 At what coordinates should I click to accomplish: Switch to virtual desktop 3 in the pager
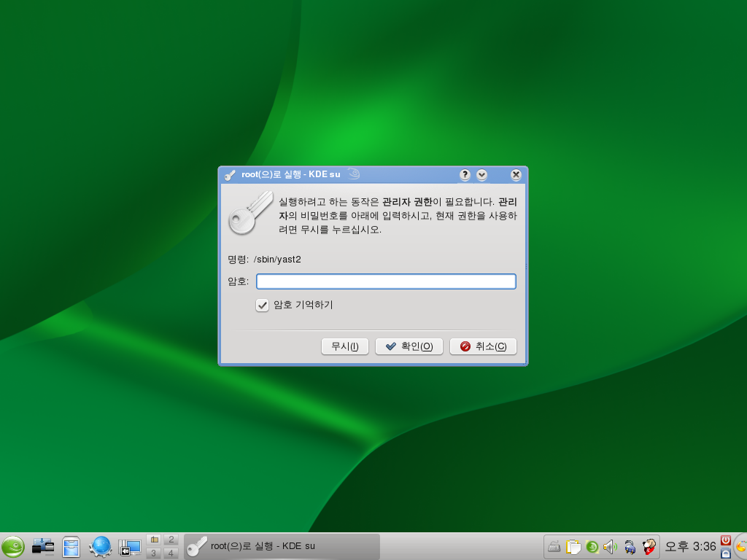tap(154, 553)
